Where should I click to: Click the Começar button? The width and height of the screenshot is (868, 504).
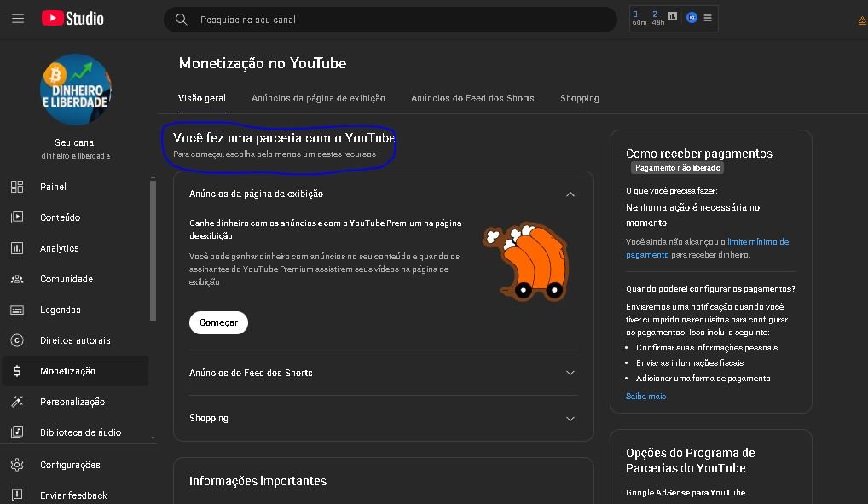tap(218, 322)
